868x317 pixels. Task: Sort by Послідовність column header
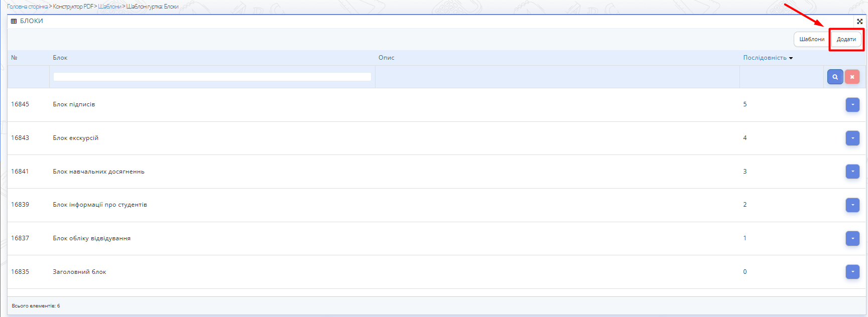click(765, 58)
